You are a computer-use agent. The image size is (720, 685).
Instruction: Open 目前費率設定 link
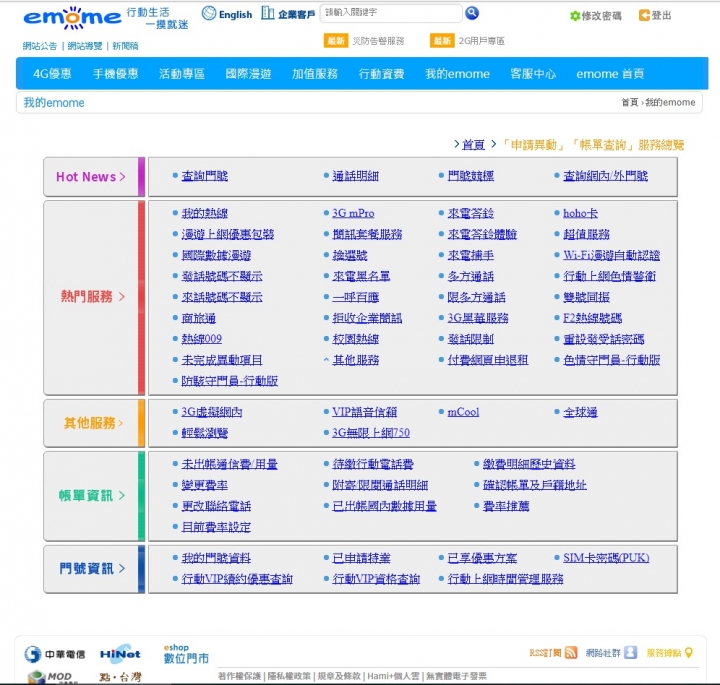coord(216,527)
